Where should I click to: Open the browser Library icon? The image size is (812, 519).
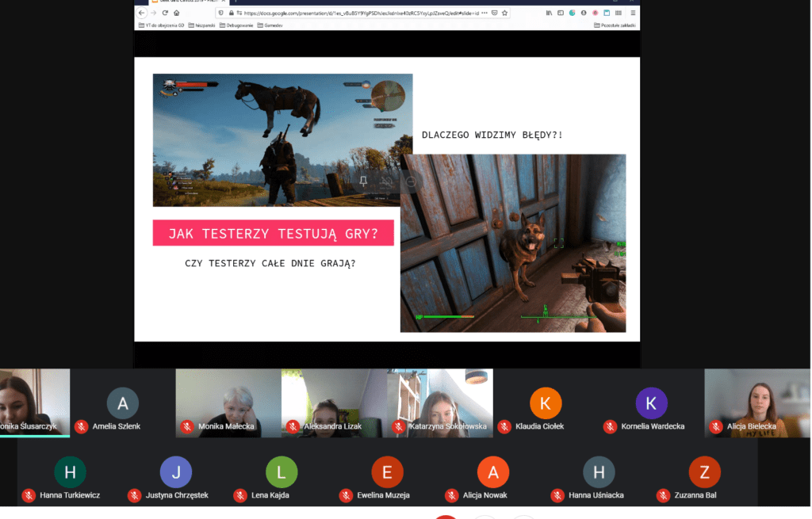[549, 13]
